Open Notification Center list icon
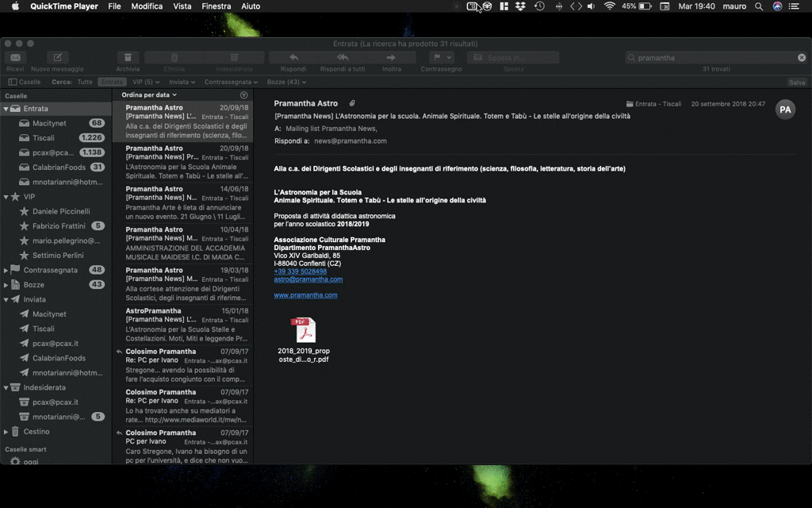Image resolution: width=812 pixels, height=508 pixels. 794,6
